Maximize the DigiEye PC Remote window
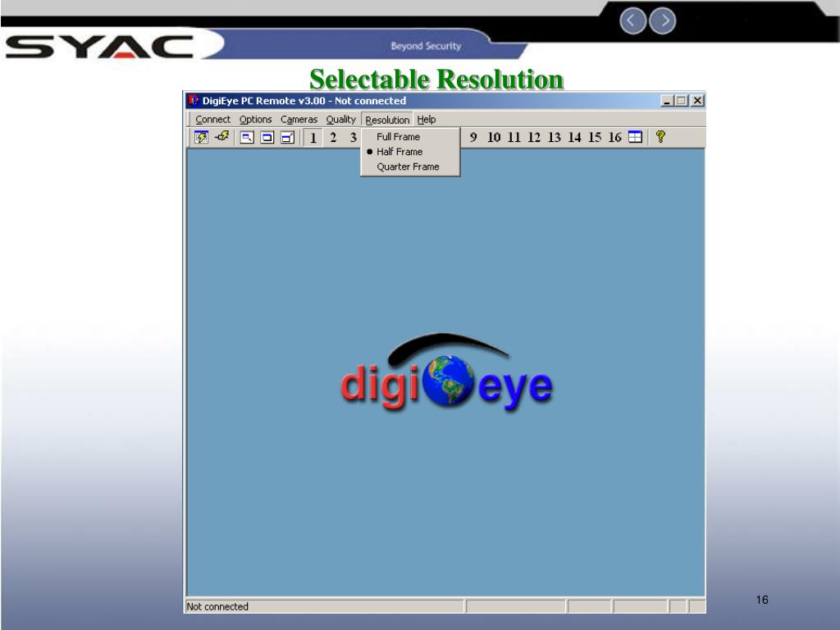 click(x=682, y=101)
